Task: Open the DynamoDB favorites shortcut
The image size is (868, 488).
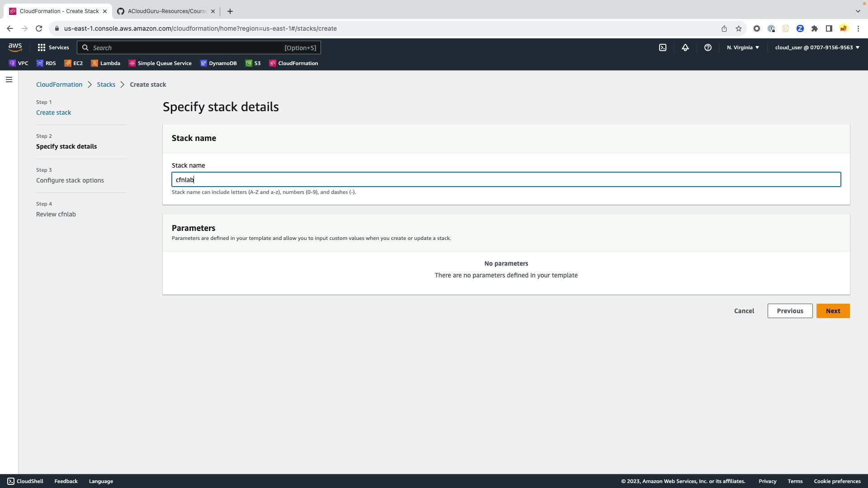Action: pos(218,63)
